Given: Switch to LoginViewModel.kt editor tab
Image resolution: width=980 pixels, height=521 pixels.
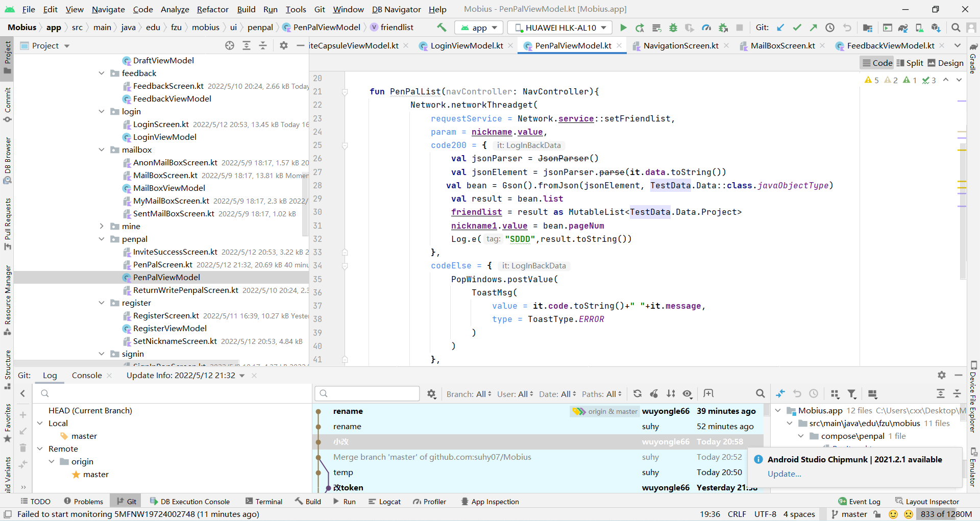Looking at the screenshot, I should pyautogui.click(x=466, y=45).
